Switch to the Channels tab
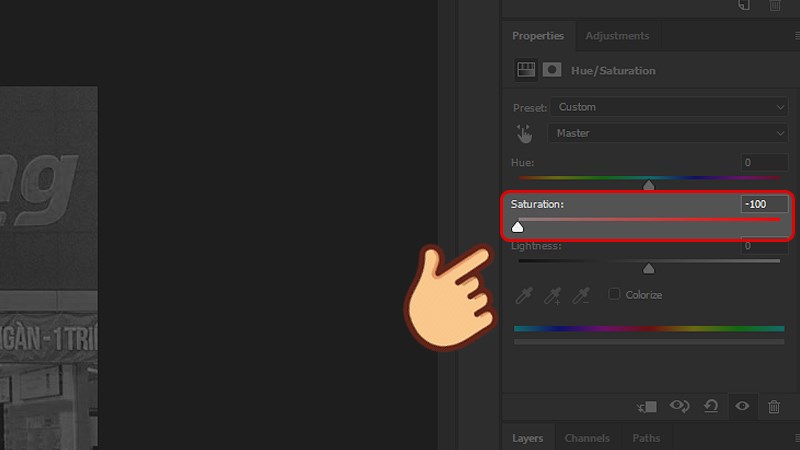This screenshot has width=800, height=450. [x=587, y=438]
